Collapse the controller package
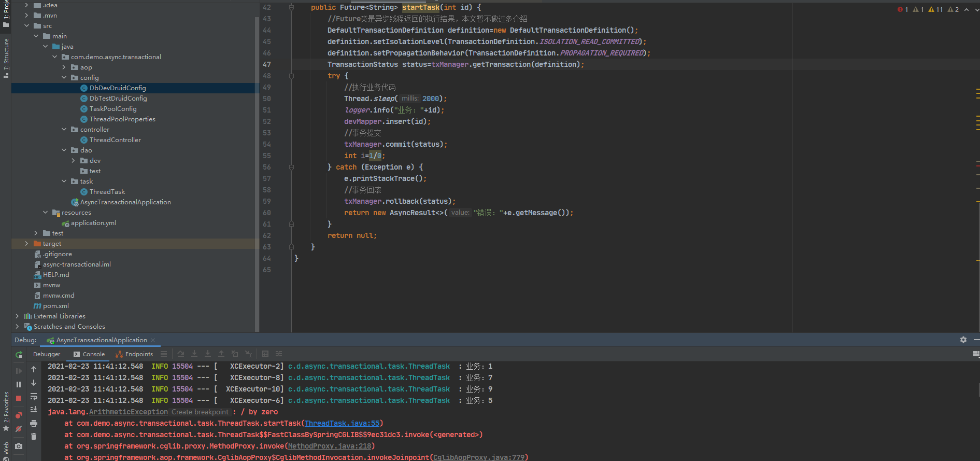980x461 pixels. point(64,130)
